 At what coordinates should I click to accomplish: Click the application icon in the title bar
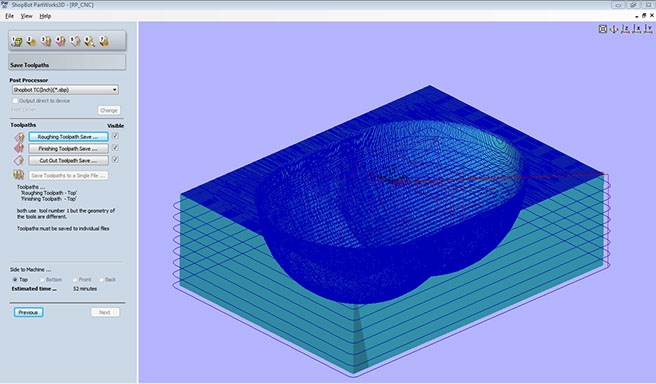5,5
